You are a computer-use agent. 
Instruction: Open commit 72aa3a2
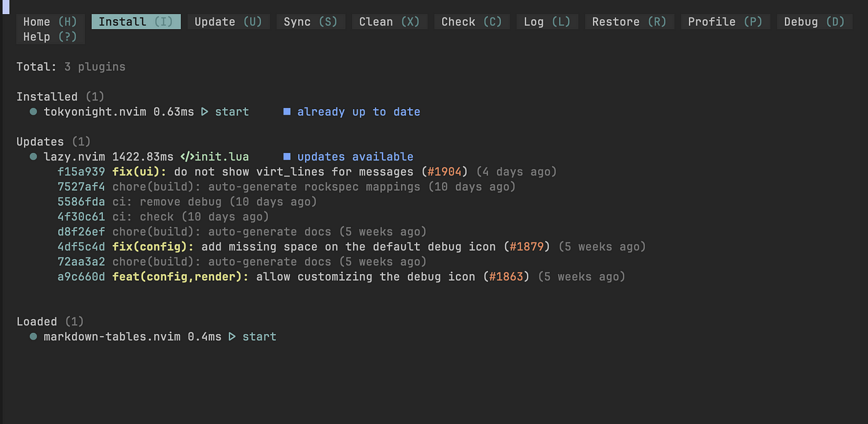point(81,262)
